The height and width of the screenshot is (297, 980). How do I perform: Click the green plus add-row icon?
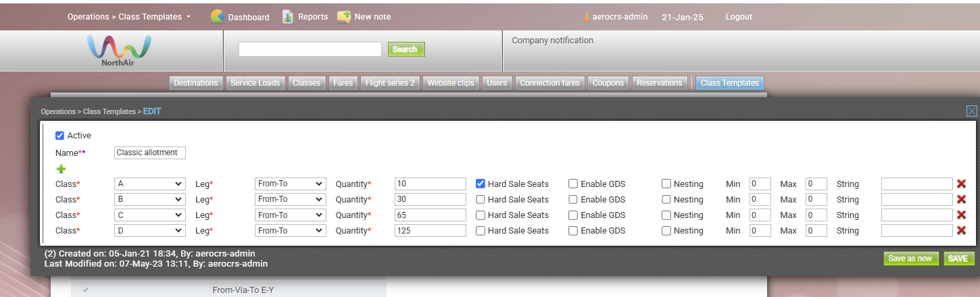pyautogui.click(x=61, y=169)
